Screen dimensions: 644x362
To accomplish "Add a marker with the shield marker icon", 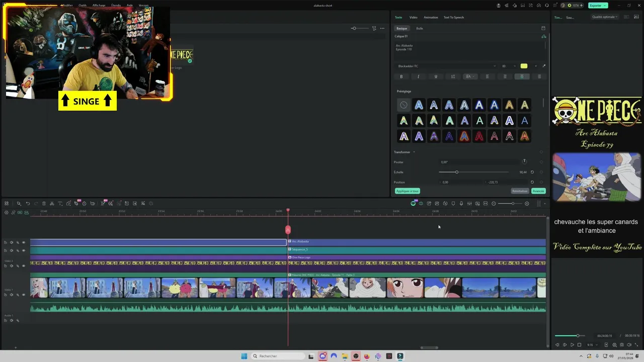I will (453, 204).
